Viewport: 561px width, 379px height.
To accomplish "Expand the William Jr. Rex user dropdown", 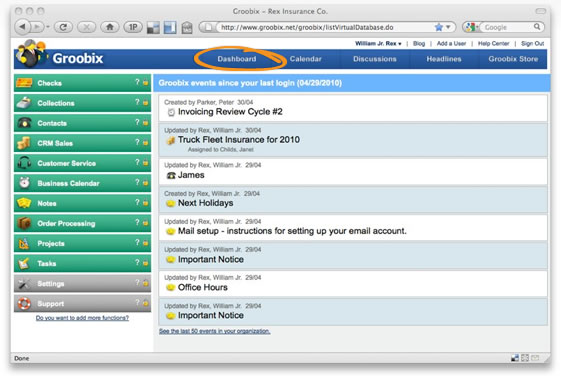I will tap(378, 43).
